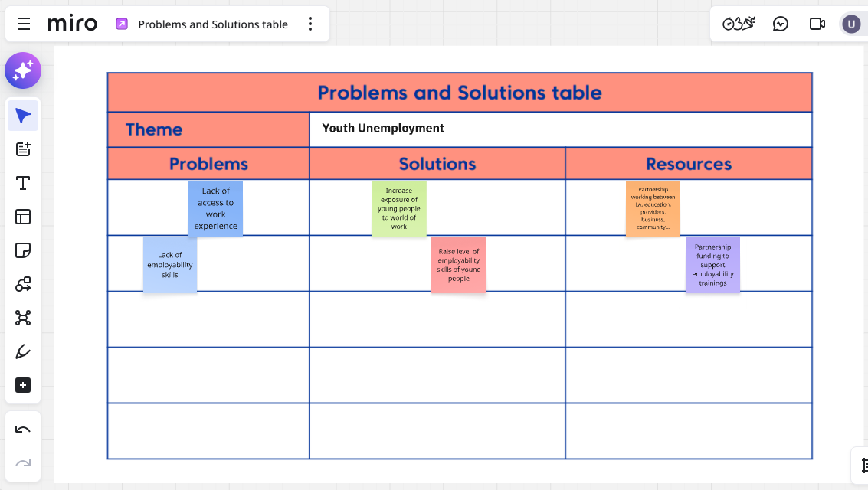Select the Sticky note tool
The image size is (868, 490).
pos(23,250)
